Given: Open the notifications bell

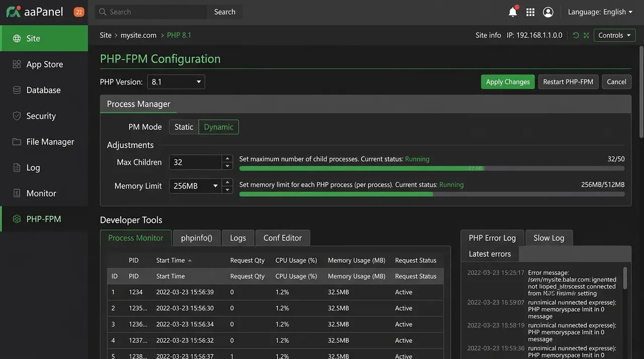Looking at the screenshot, I should click(513, 12).
